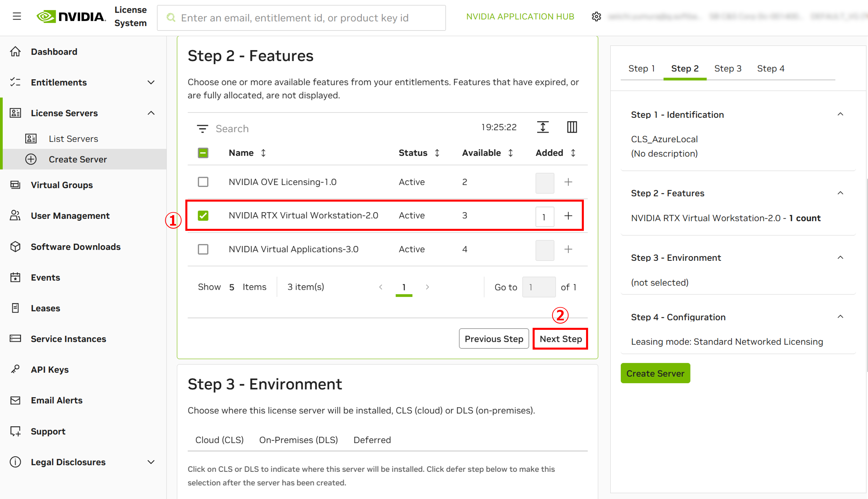868x499 pixels.
Task: Sort the table by Available
Action: click(x=510, y=153)
